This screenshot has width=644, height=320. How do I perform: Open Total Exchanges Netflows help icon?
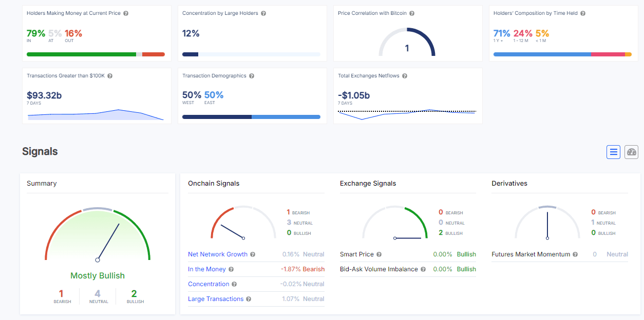405,76
